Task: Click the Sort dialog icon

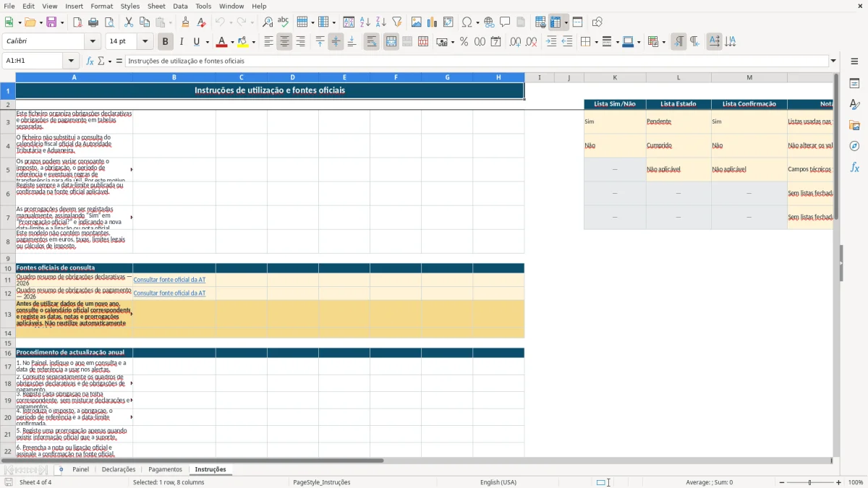Action: [x=349, y=22]
